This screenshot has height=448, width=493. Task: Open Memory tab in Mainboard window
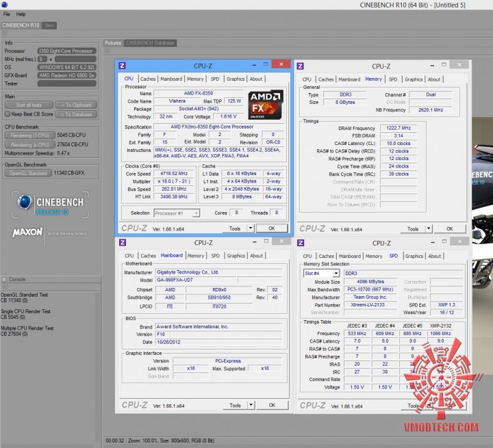pyautogui.click(x=196, y=256)
